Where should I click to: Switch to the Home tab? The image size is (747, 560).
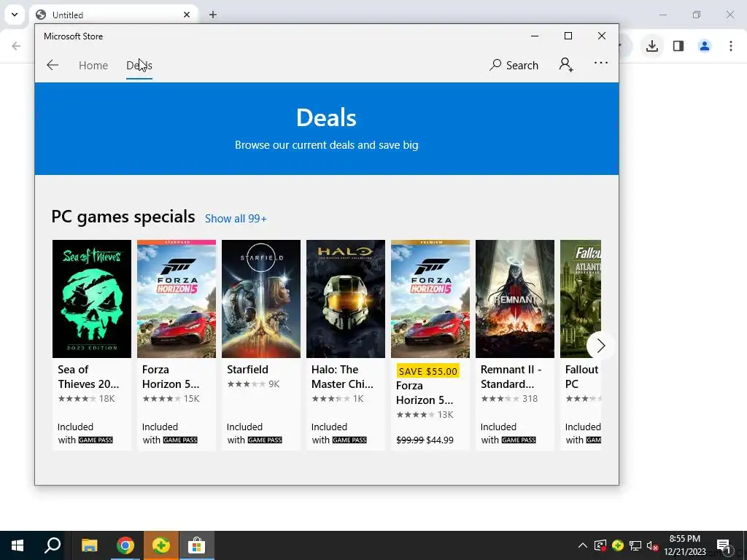pos(93,65)
